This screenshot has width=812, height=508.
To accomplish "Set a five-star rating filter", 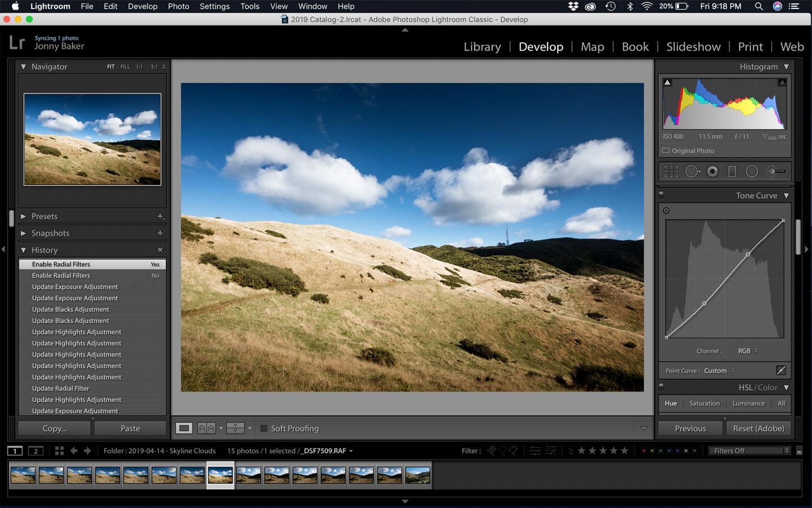I will [x=625, y=450].
